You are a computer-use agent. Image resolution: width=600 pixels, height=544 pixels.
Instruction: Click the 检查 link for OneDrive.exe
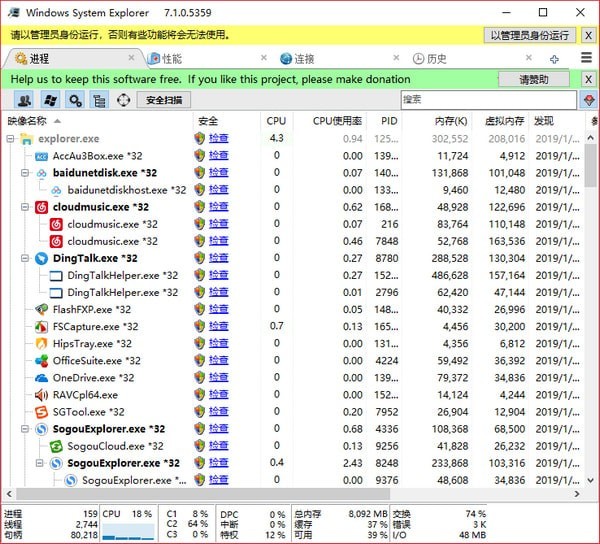pos(218,378)
